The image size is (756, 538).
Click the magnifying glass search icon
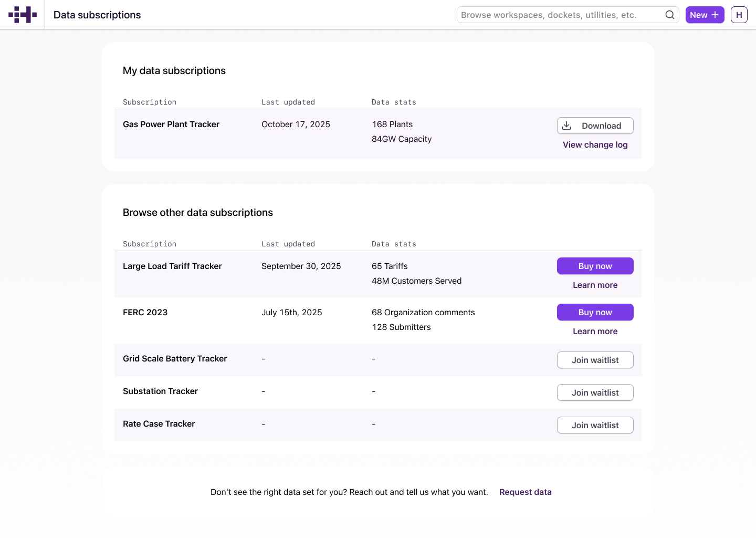click(x=669, y=15)
